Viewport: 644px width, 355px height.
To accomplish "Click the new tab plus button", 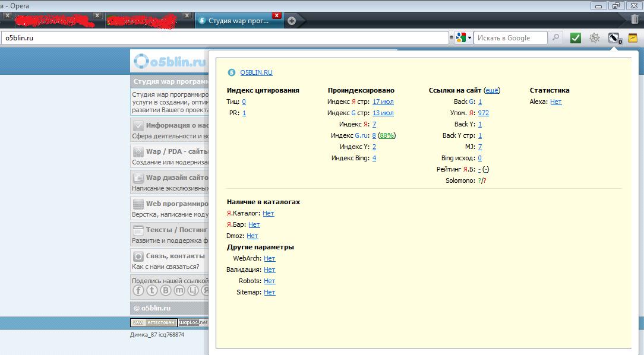I will point(292,21).
